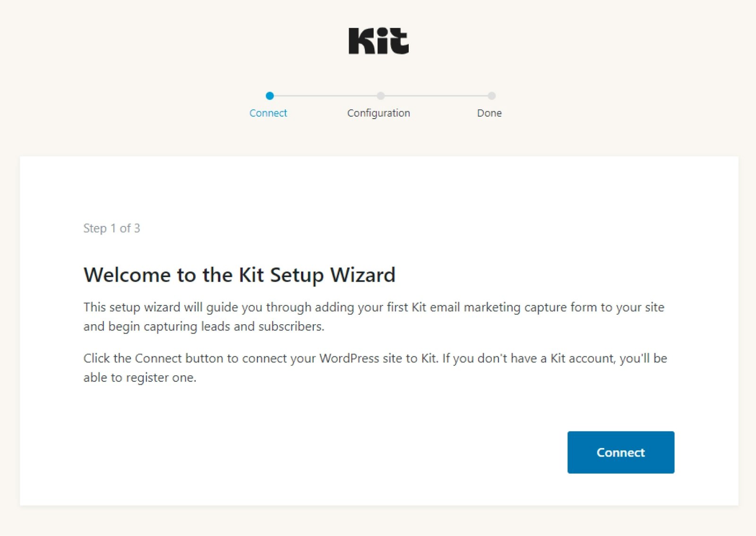Click the Kit logo at top
Screen dimensions: 756x536
pos(378,41)
